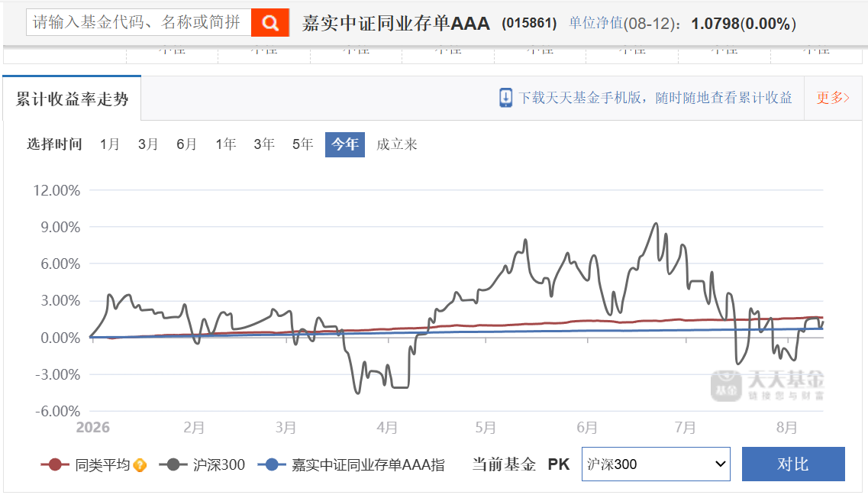Select the highlighted 今年 time range

(345, 144)
